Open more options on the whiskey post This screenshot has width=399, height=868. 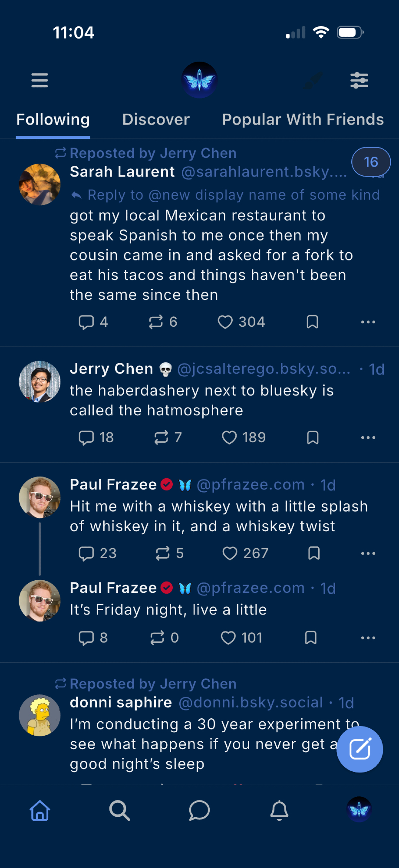(x=368, y=553)
